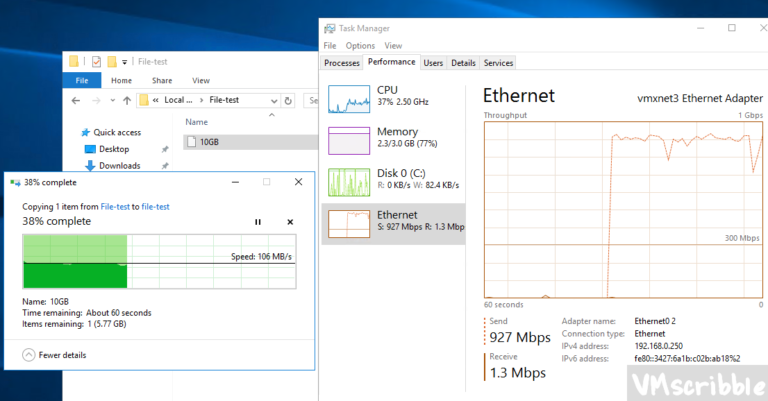The image size is (768, 401).
Task: Open the Customize Quick Access Toolbar dropdown
Action: tap(124, 61)
